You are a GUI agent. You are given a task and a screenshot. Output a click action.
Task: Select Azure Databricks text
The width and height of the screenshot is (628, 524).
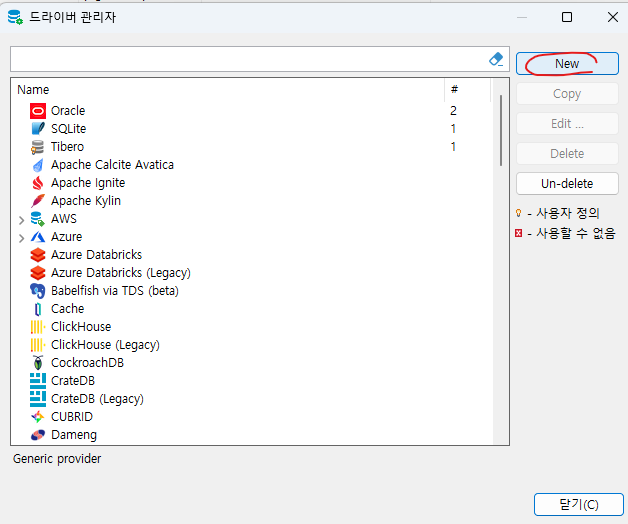tap(97, 255)
